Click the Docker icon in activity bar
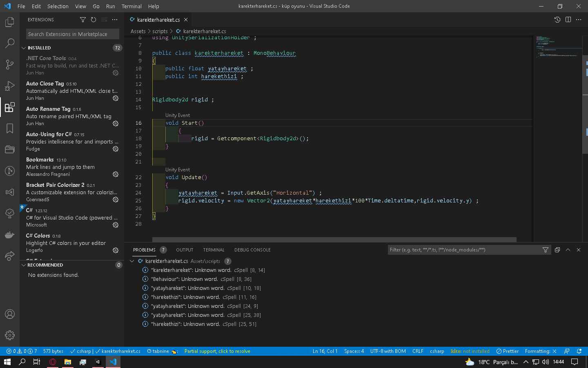The image size is (588, 368). tap(10, 235)
